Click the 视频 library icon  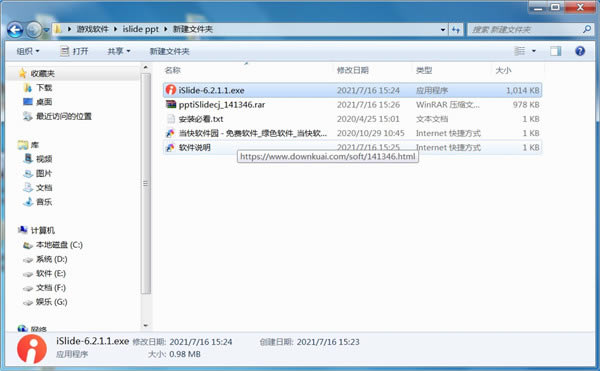tap(28, 159)
